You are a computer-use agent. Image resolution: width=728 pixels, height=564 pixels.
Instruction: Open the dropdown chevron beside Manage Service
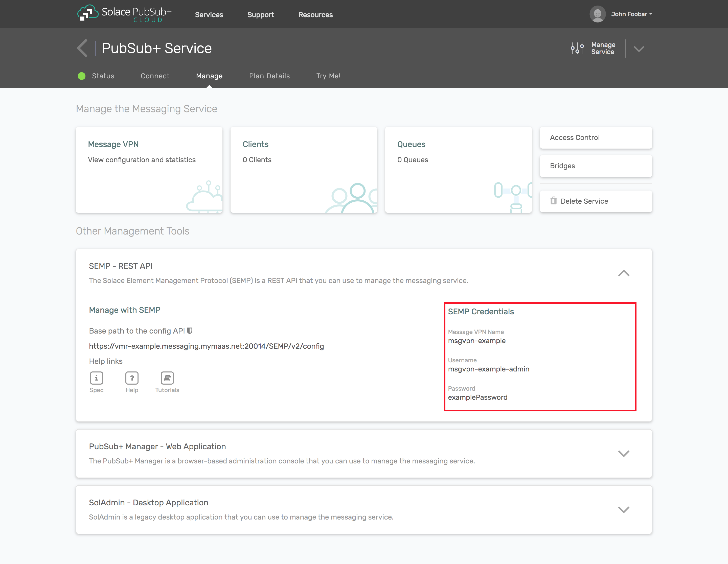pyautogui.click(x=639, y=49)
